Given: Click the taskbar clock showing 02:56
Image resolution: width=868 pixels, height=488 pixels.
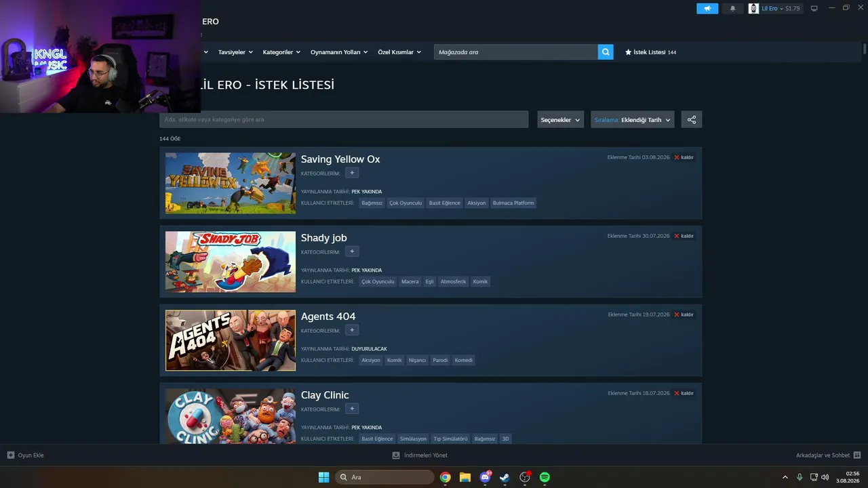Looking at the screenshot, I should [848, 477].
